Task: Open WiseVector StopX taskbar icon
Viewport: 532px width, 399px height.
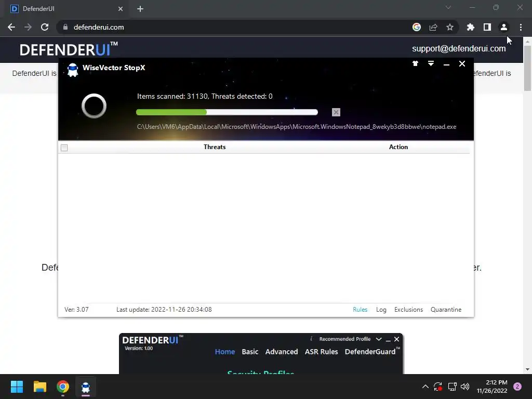Action: pyautogui.click(x=86, y=387)
